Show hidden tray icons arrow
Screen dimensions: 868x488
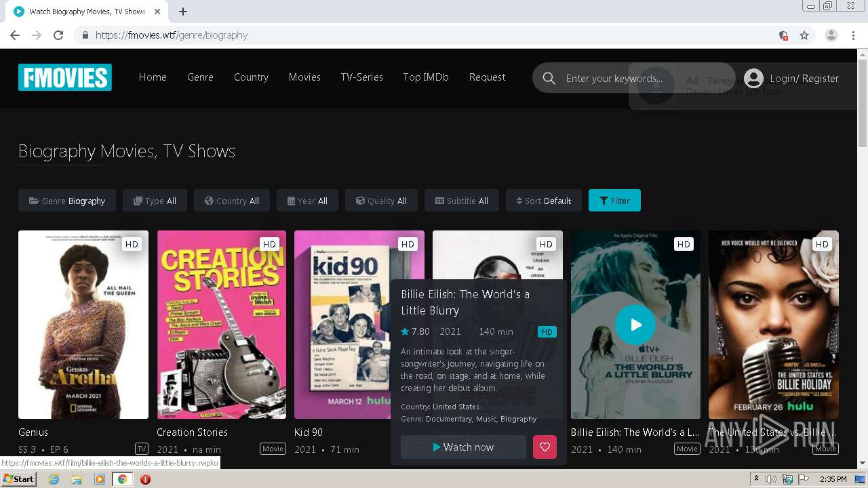756,479
